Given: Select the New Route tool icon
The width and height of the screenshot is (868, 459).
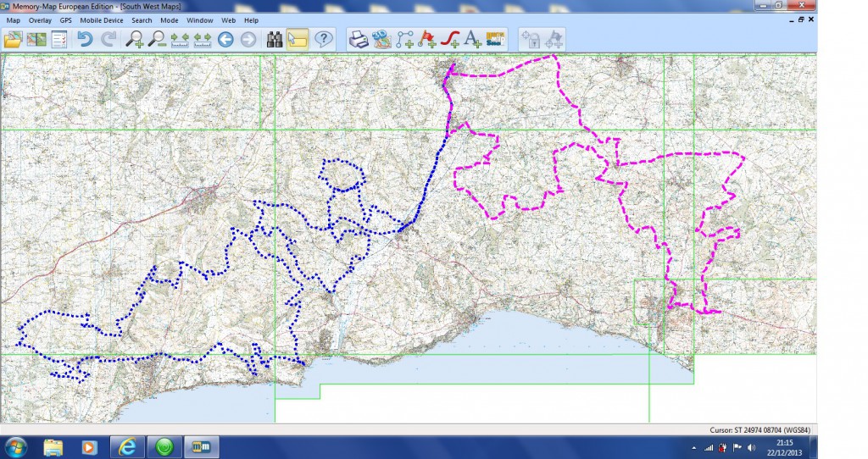Looking at the screenshot, I should (x=404, y=39).
